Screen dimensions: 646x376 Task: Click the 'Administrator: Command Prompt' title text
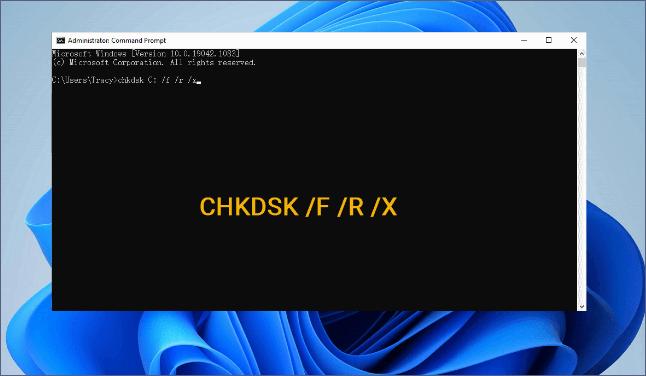(x=117, y=40)
